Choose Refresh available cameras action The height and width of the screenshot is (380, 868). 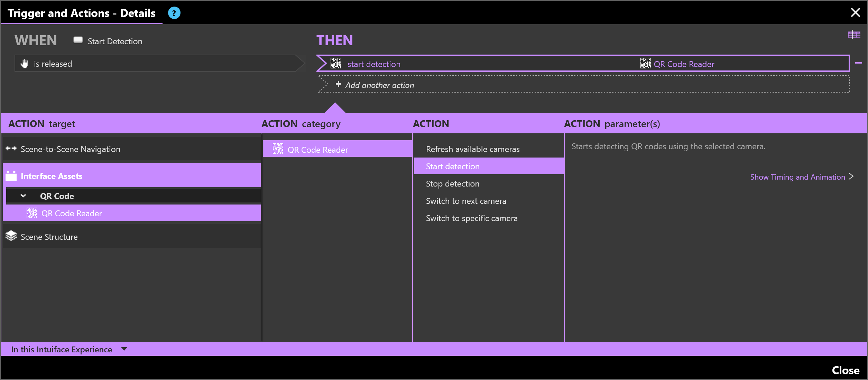[488, 149]
